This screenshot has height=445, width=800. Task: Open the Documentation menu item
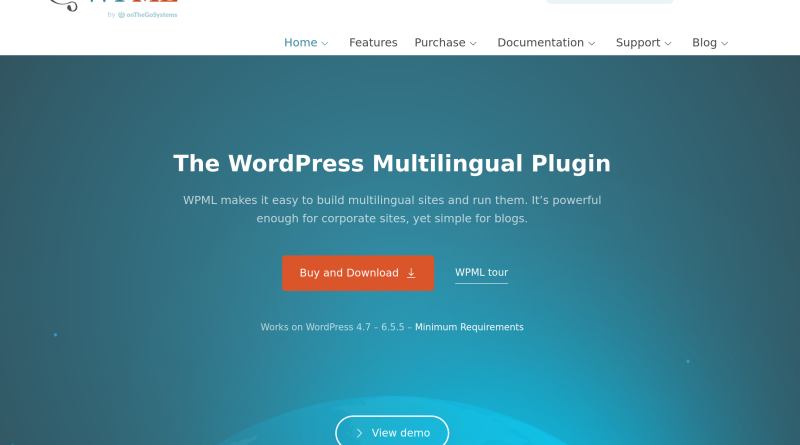(540, 43)
